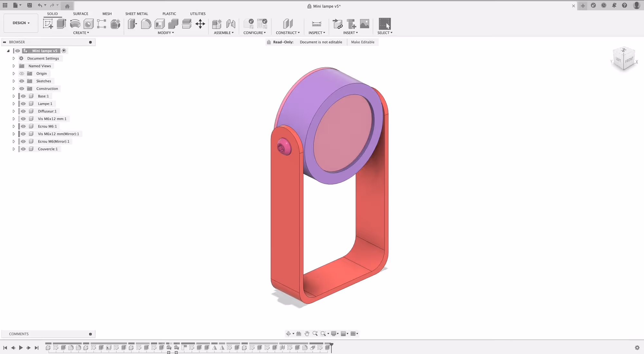Image resolution: width=644 pixels, height=354 pixels.
Task: Play the design timeline
Action: 21,348
